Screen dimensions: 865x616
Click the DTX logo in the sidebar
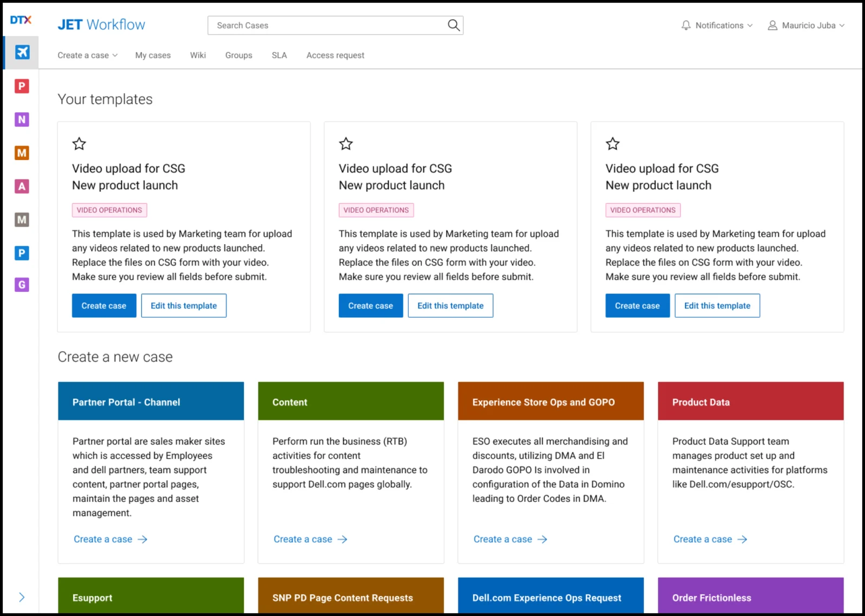click(x=21, y=20)
